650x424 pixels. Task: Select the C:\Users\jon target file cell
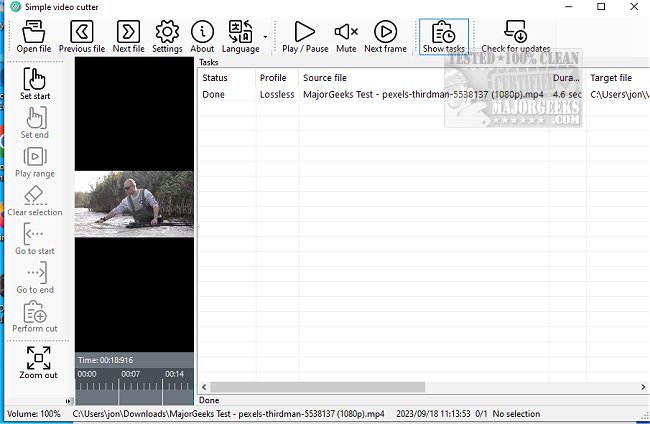point(619,94)
